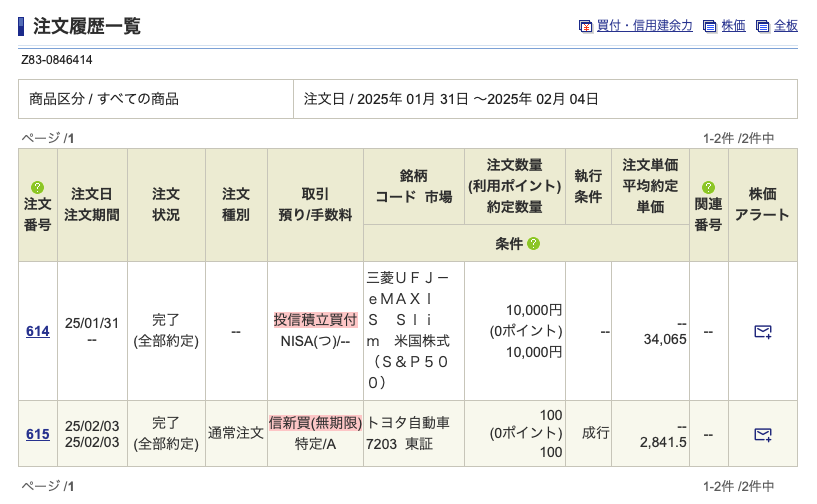The height and width of the screenshot is (504, 817).
Task: Click the icon beside 買付・信用建余力
Action: [586, 27]
